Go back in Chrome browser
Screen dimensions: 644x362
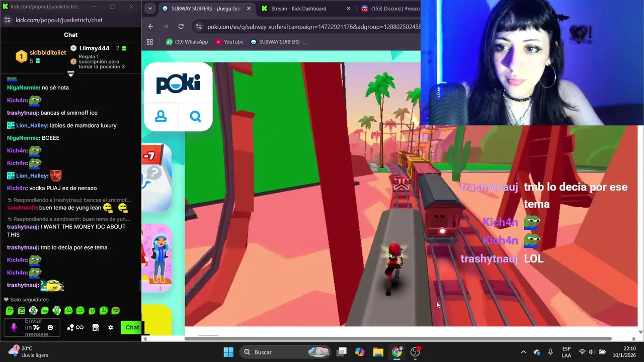coord(151,26)
